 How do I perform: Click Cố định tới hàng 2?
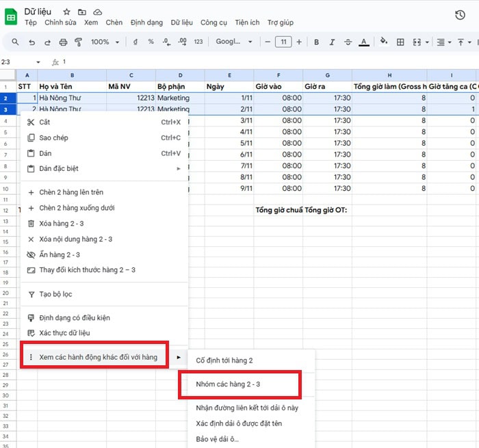coord(224,360)
